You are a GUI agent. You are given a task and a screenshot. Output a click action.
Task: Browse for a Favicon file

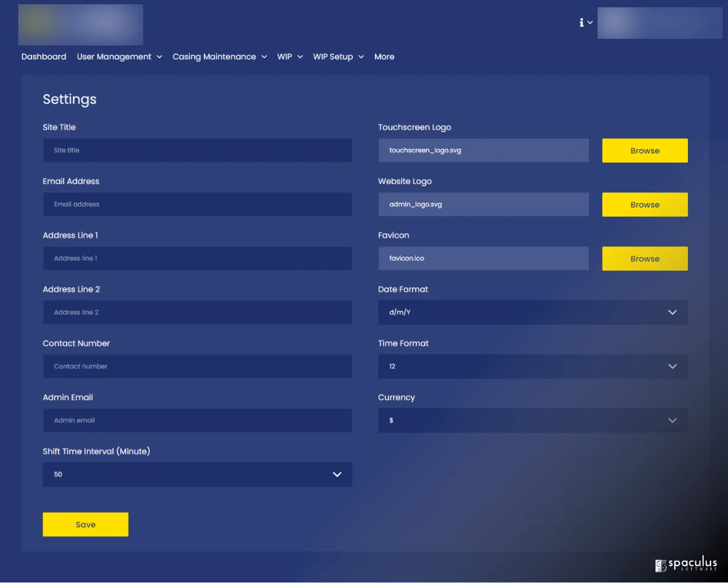pos(644,258)
